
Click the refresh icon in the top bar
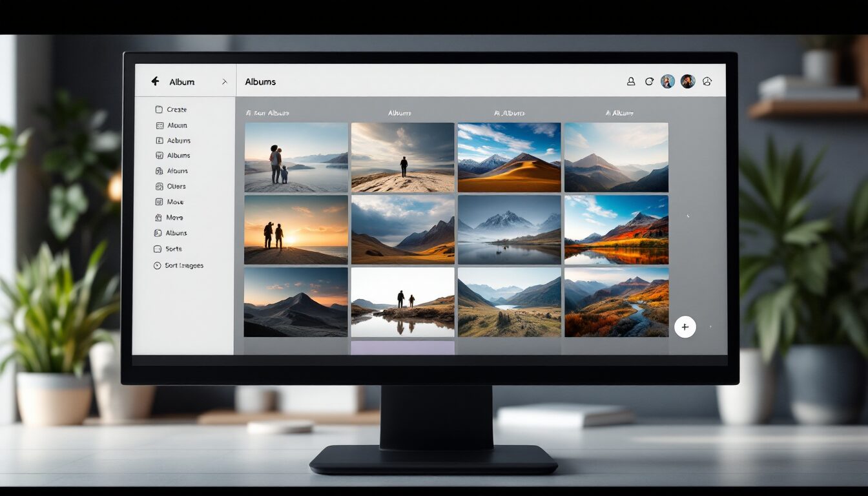click(649, 81)
